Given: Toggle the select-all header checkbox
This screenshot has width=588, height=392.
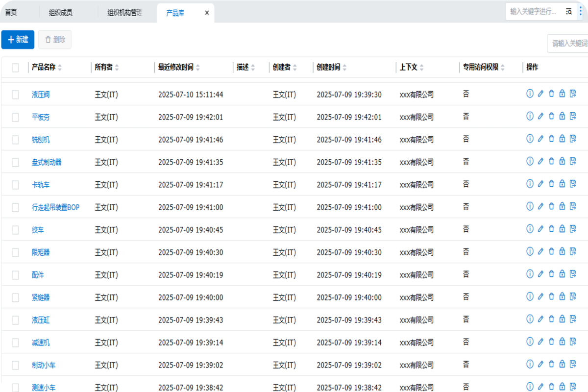Looking at the screenshot, I should [x=16, y=68].
